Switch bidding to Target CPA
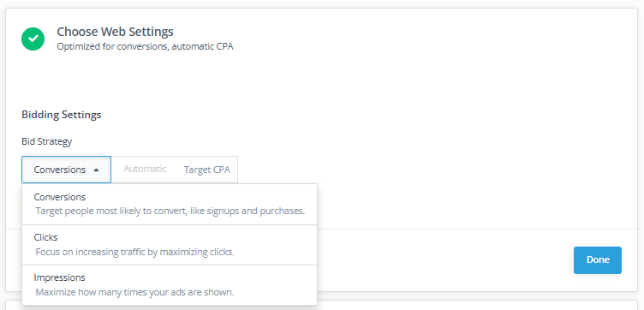 (x=207, y=170)
